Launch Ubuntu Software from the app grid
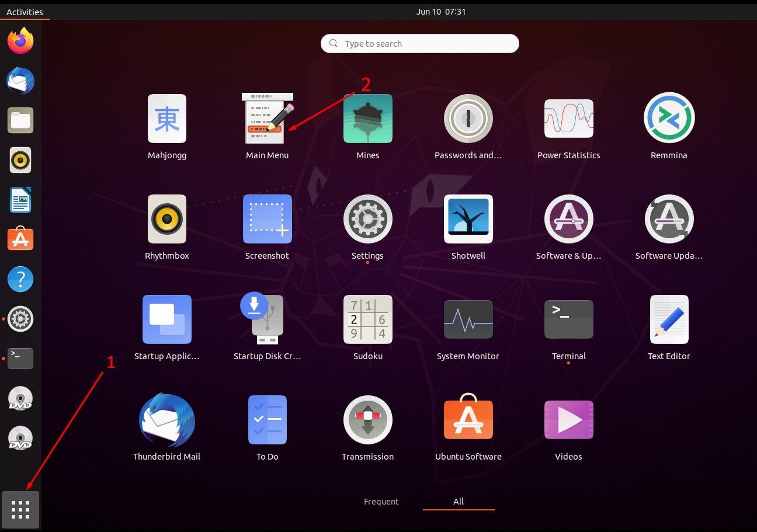 468,416
